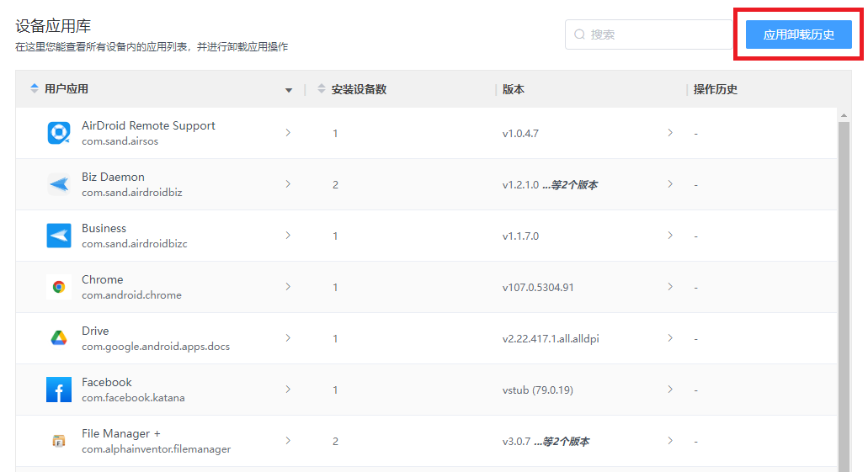Viewport: 868px width, 472px height.
Task: Click version text v3.0.7 ...等2个版本
Action: pyautogui.click(x=546, y=442)
